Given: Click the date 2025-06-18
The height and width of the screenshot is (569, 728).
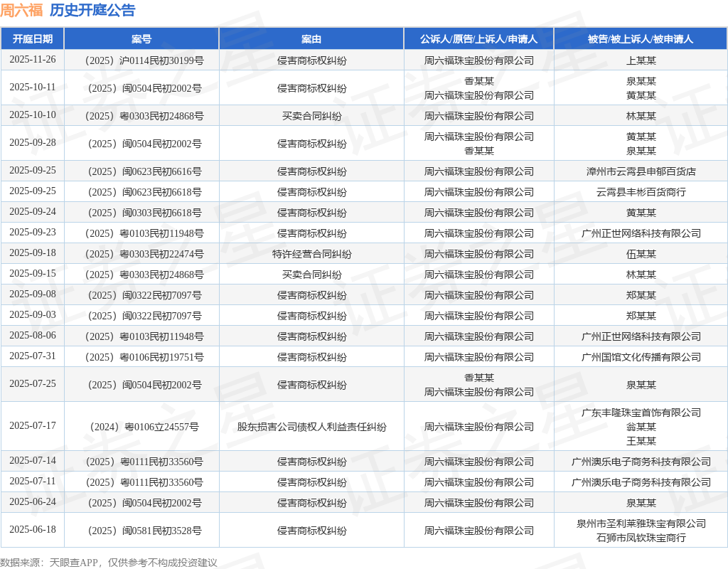Looking at the screenshot, I should pyautogui.click(x=33, y=529).
